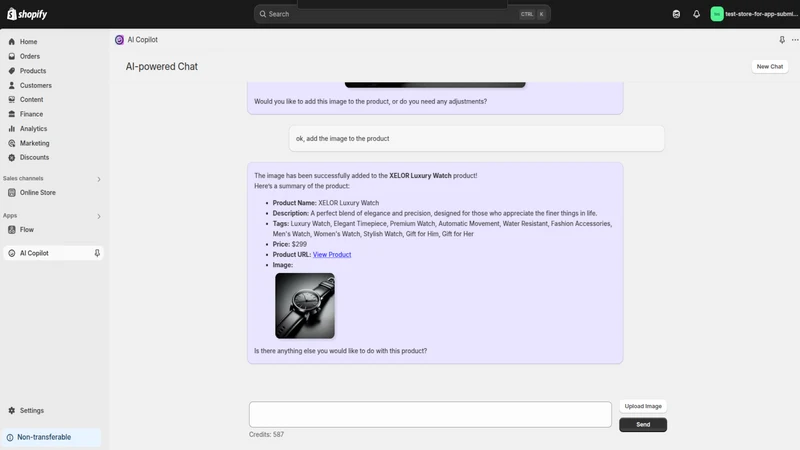Click the Non-transferable banner

(x=51, y=437)
